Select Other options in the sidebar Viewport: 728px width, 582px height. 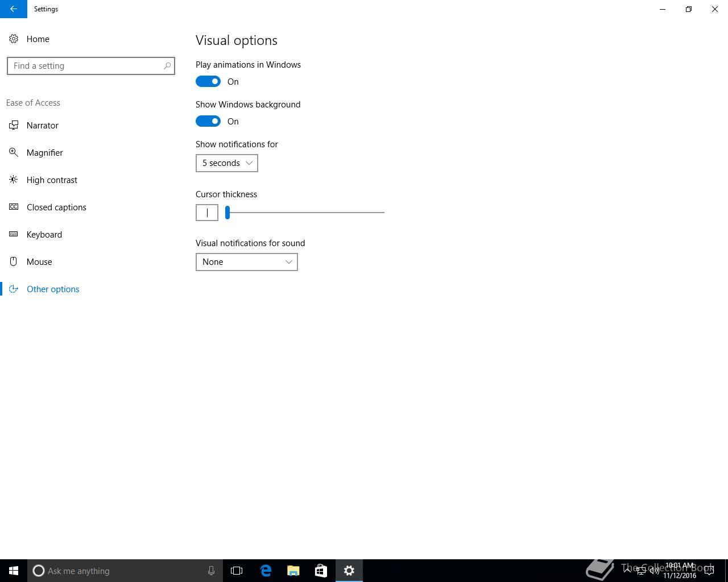click(53, 289)
